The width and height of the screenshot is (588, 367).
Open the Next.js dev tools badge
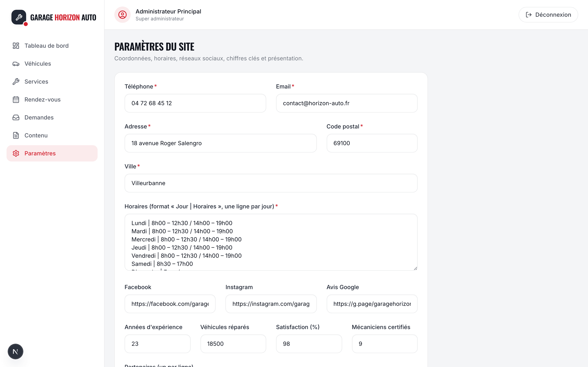[15, 352]
